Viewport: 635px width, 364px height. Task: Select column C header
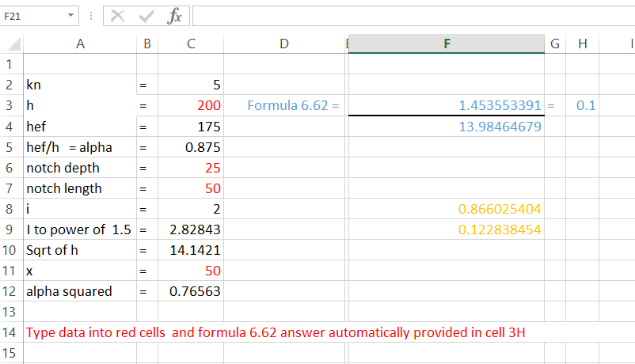191,44
